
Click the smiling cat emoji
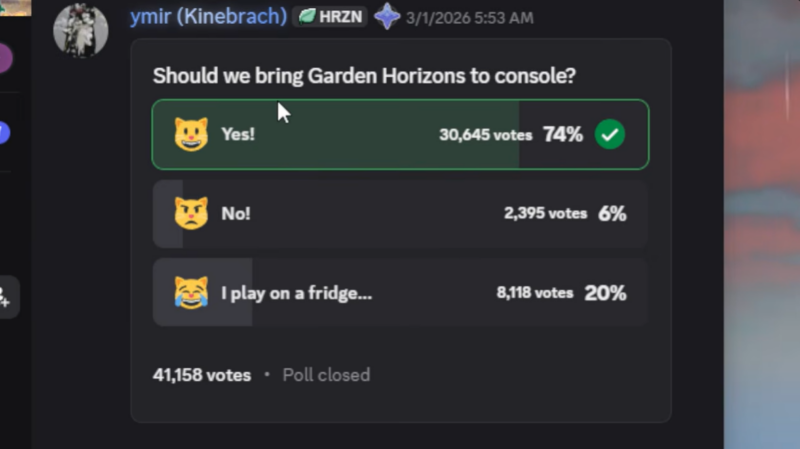191,134
